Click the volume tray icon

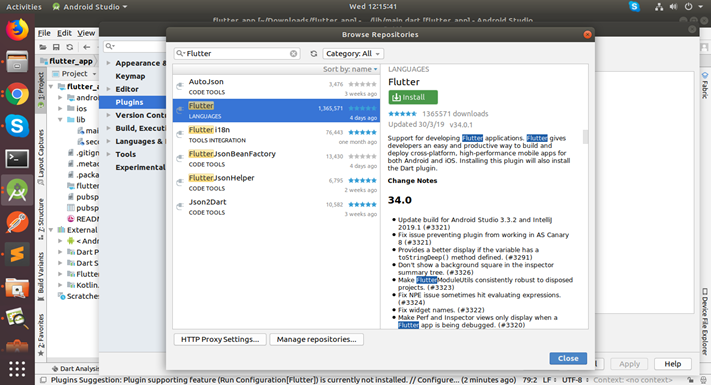(x=673, y=7)
